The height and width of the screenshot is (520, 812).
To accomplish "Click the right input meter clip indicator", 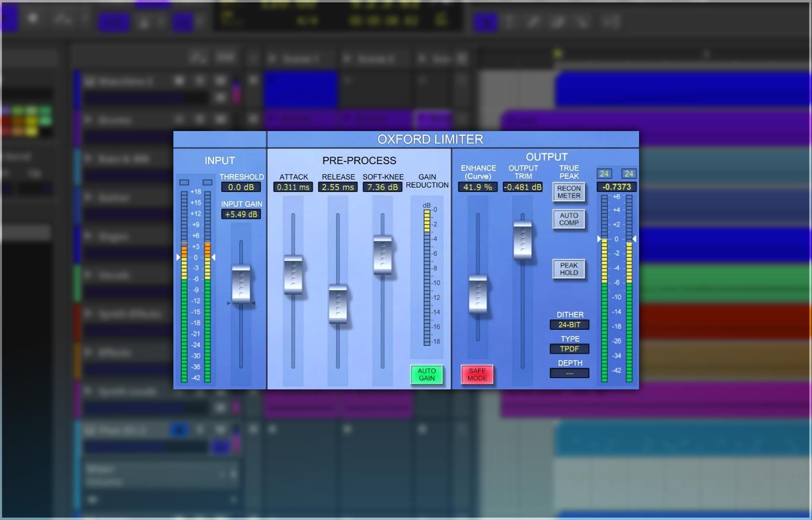I will coord(207,183).
